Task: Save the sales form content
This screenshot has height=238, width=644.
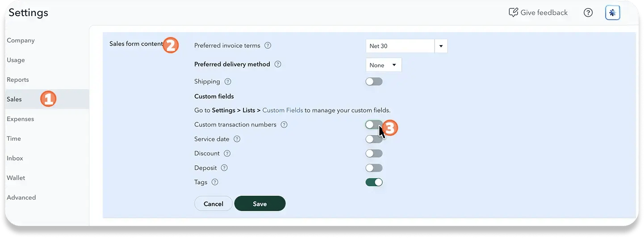Action: (260, 204)
